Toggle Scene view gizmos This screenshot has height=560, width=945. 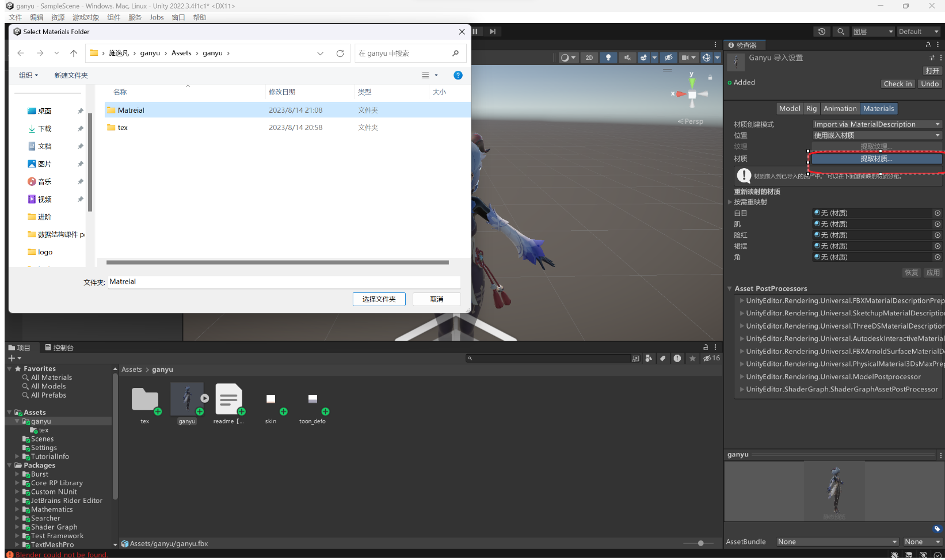coord(707,58)
